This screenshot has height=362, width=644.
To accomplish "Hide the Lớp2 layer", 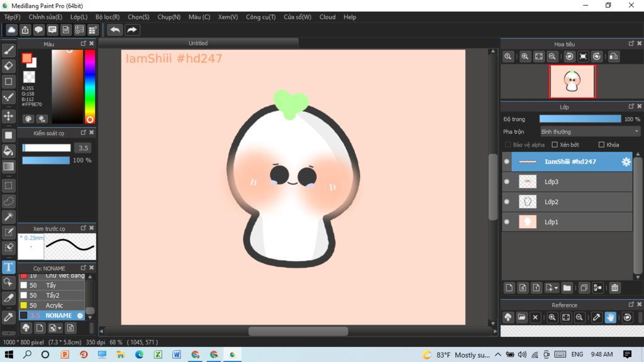I will pos(507,202).
